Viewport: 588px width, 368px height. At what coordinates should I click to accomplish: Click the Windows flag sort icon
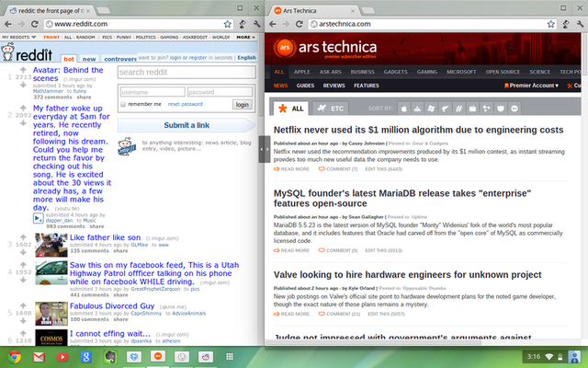pos(431,109)
